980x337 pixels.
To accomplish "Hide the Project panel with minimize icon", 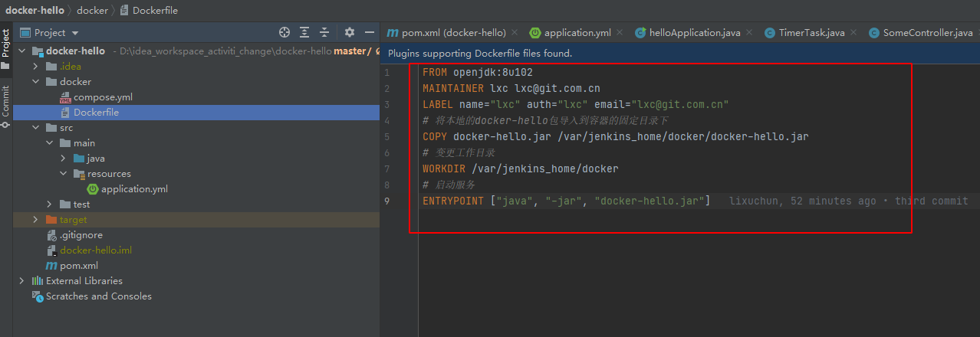I will click(370, 32).
